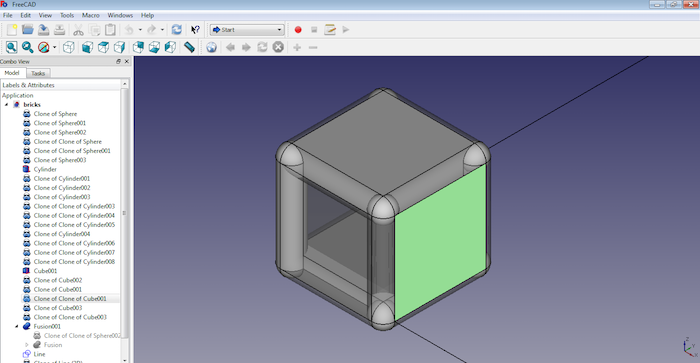Reload the web page icon
This screenshot has width=700, height=363.
262,47
